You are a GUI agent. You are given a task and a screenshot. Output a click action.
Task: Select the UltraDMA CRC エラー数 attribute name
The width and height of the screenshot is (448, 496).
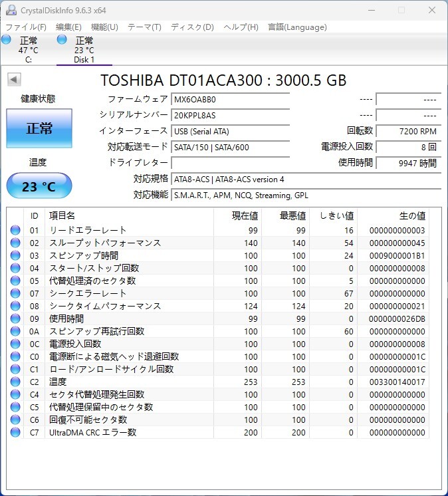click(92, 432)
